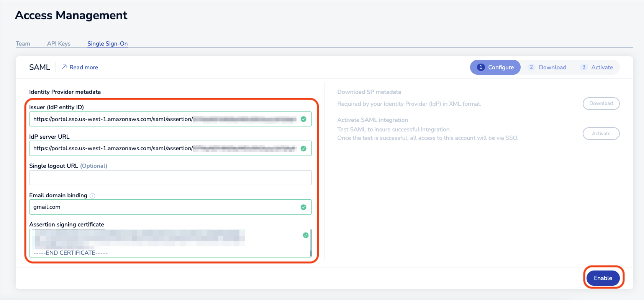The width and height of the screenshot is (644, 300).
Task: Select the Single Sign-On tab
Action: [x=107, y=44]
